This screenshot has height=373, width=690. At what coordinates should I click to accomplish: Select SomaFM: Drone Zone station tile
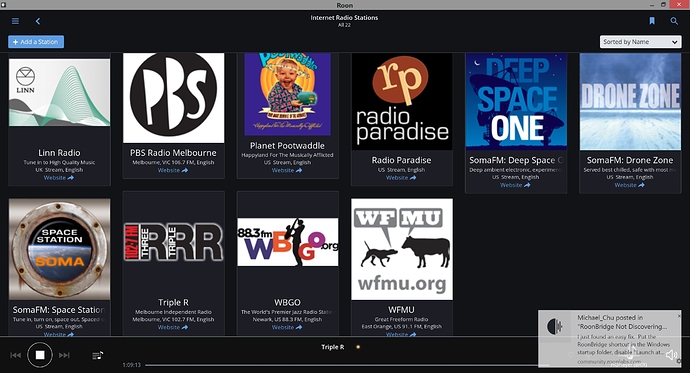(630, 123)
